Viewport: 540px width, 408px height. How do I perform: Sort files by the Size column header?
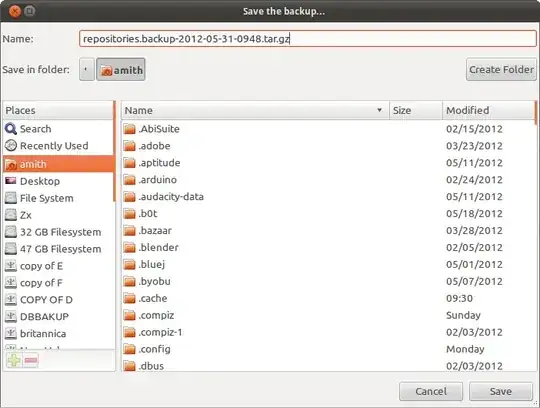(416, 110)
